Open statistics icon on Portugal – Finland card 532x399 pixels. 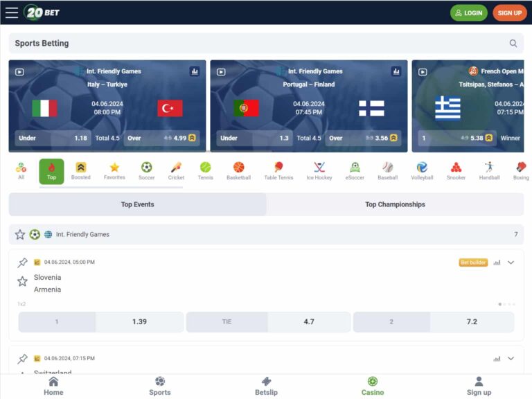(396, 71)
